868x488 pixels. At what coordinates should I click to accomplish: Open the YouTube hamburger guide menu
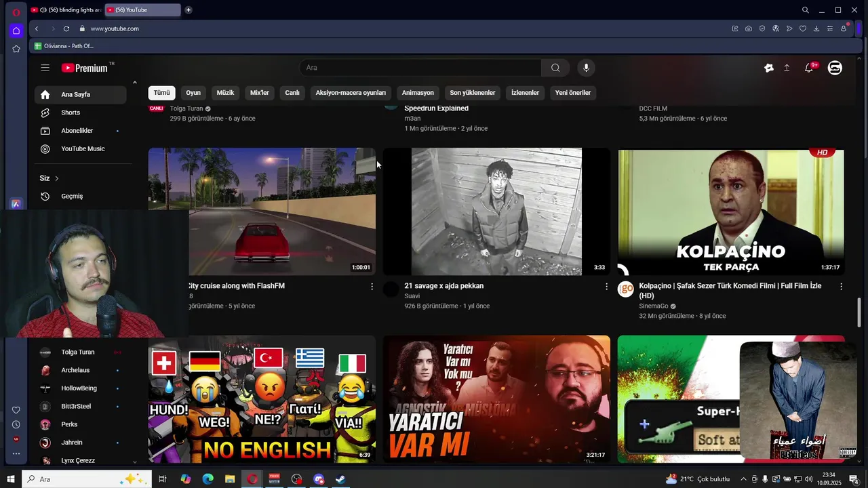(45, 68)
